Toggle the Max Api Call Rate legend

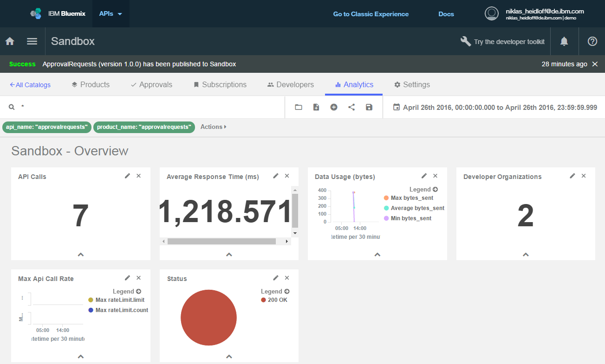coord(127,291)
